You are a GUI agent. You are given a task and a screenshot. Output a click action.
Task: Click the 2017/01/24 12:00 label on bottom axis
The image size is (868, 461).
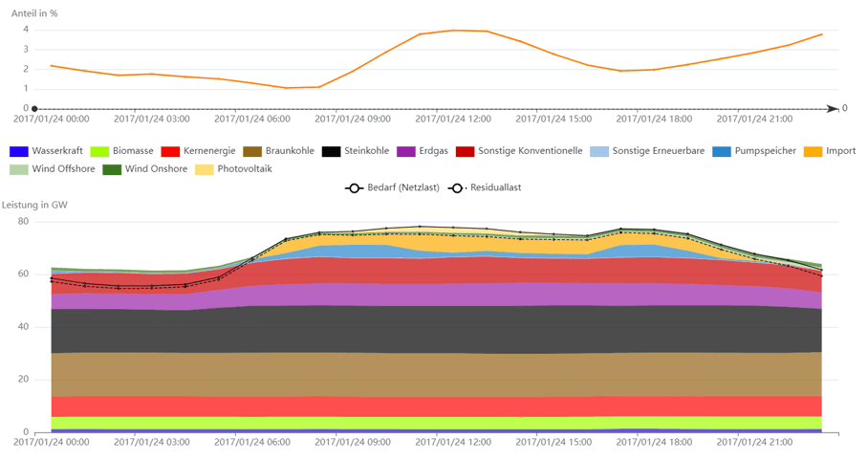[x=455, y=444]
